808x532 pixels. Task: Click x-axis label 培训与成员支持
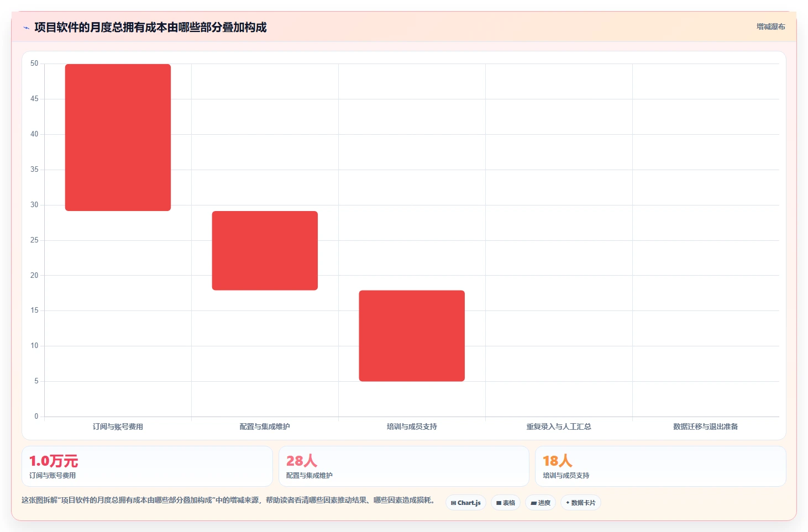pos(412,426)
